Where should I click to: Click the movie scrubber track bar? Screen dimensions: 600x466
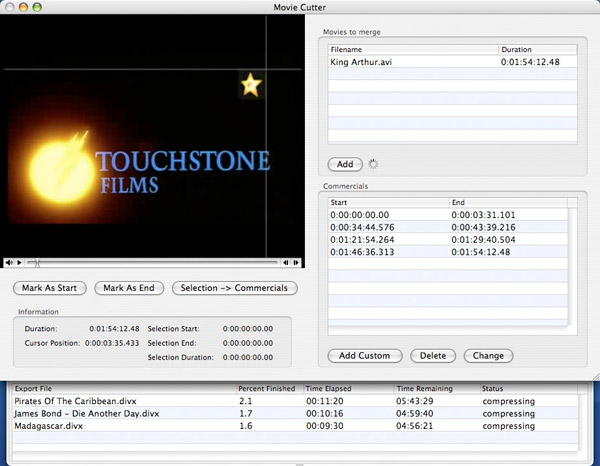[152, 262]
